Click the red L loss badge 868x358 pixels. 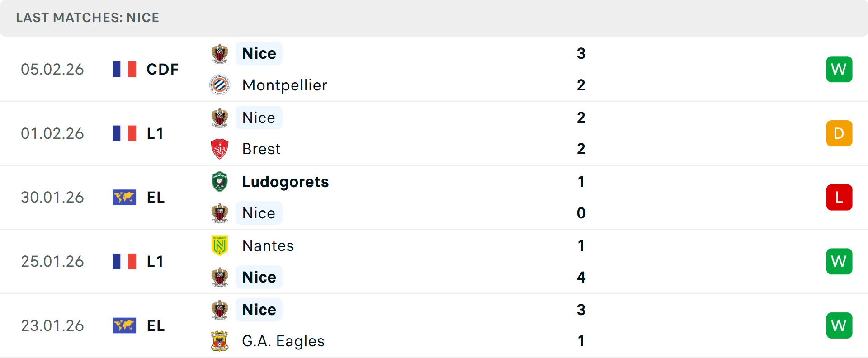[839, 198]
